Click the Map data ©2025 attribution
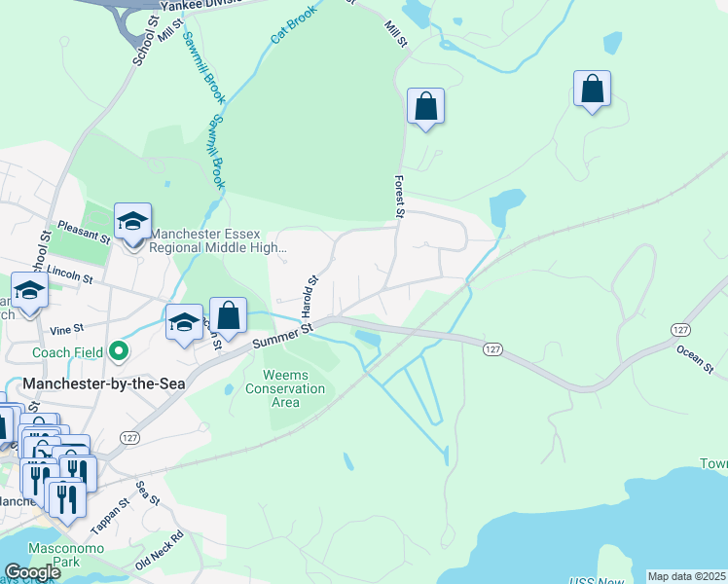This screenshot has width=728, height=584. [x=686, y=576]
